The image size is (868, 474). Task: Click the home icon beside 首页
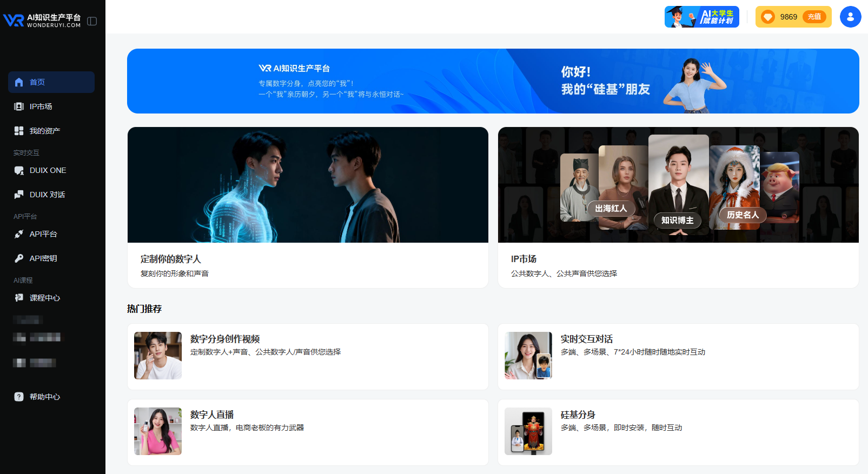[19, 82]
